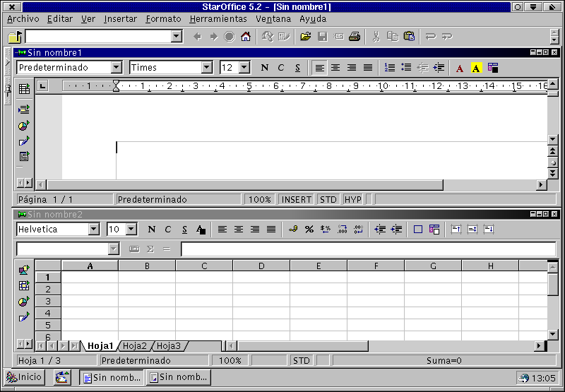Switch to the Hoja2 sheet tab
This screenshot has height=392, width=565.
134,346
